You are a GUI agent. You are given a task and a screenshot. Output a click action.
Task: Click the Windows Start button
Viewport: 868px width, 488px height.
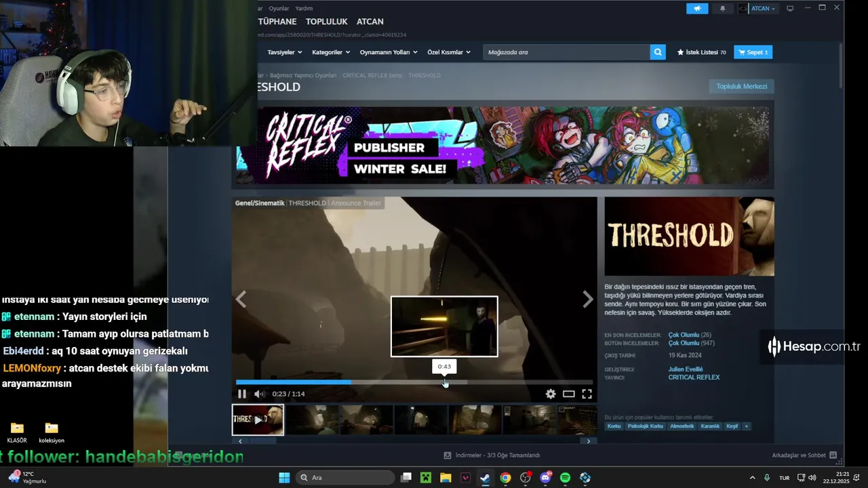coord(284,478)
